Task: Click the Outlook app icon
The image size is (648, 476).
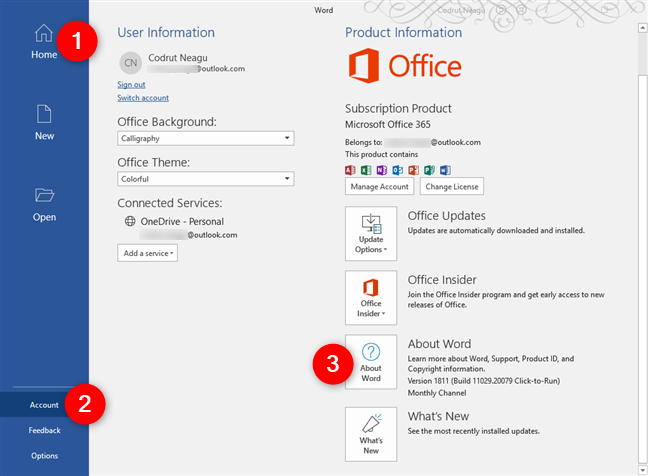Action: pyautogui.click(x=398, y=170)
